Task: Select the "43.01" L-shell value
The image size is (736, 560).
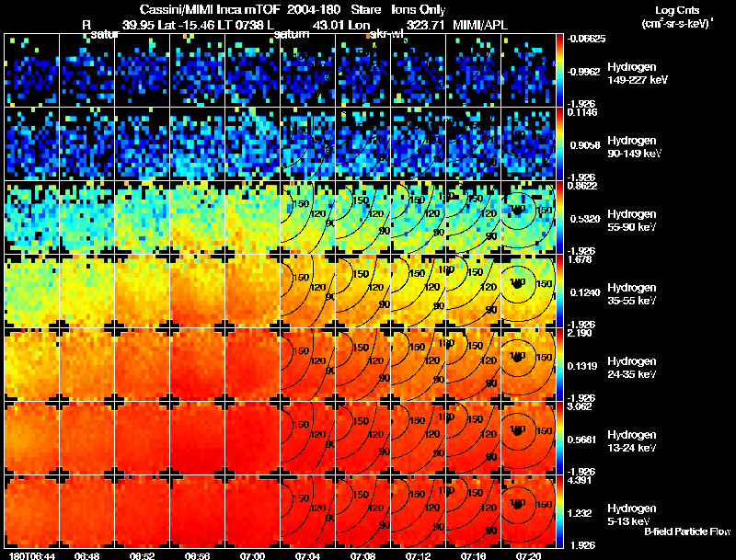Action: coord(328,25)
